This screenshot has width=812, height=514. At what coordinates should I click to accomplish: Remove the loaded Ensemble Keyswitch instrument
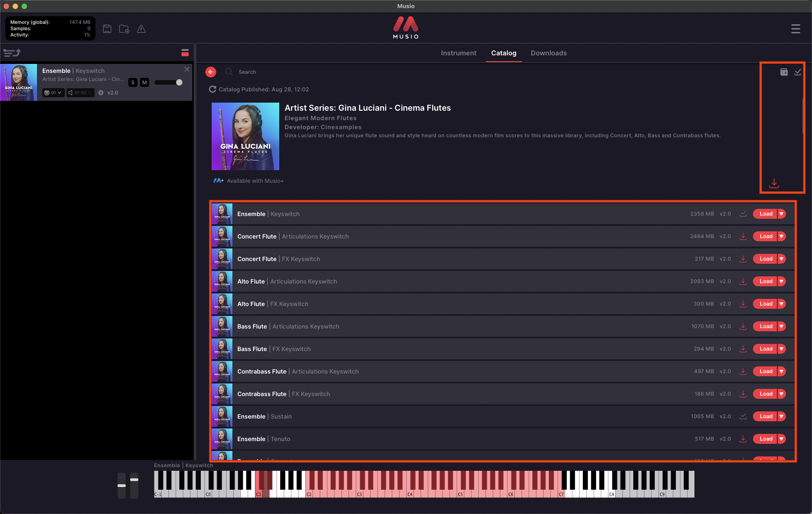click(187, 69)
